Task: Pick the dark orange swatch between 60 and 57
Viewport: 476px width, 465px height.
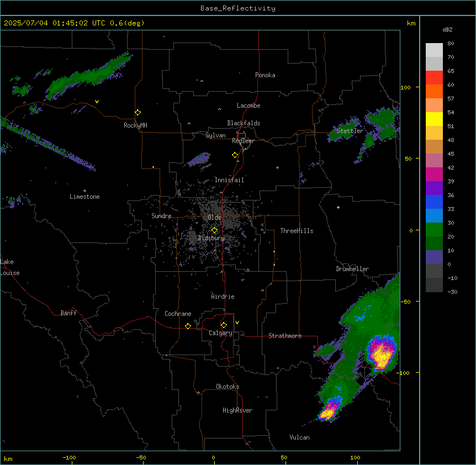Action: click(x=434, y=91)
